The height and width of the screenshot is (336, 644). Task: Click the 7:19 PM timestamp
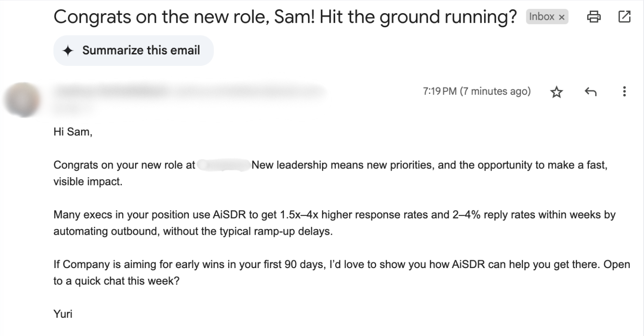476,91
